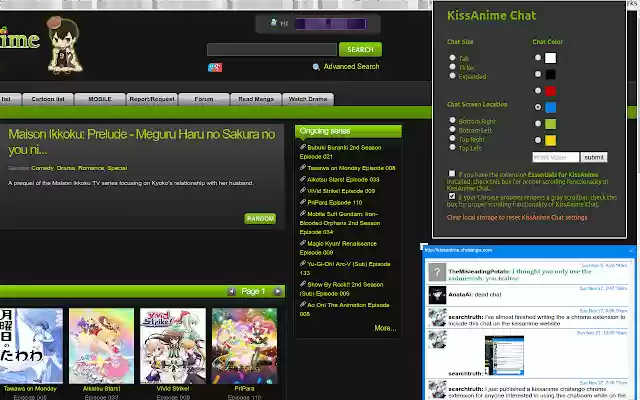Open Tawawa on Monday Episode 008 link
Screen dimensions: 640x400
click(351, 168)
